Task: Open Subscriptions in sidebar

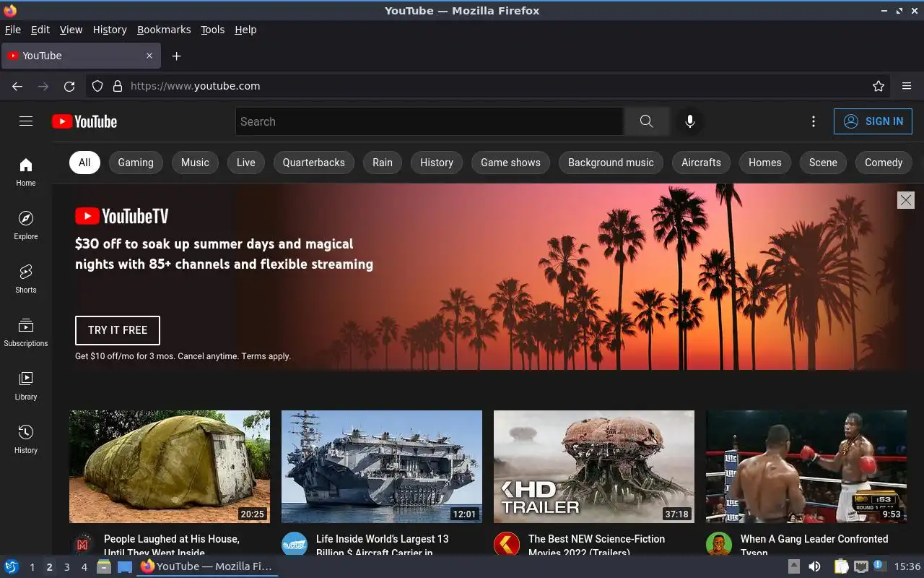Action: coord(26,332)
